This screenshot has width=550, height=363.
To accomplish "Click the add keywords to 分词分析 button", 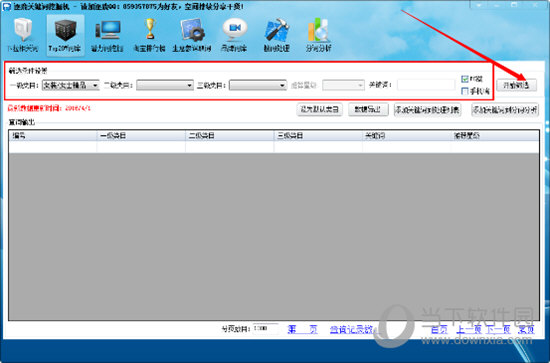I will coord(505,110).
